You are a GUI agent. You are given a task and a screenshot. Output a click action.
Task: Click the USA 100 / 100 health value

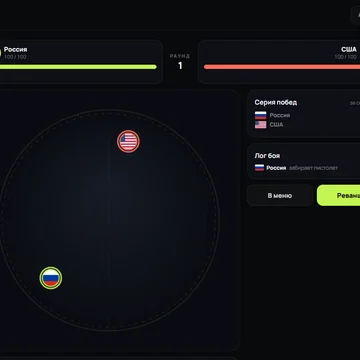[x=346, y=57]
